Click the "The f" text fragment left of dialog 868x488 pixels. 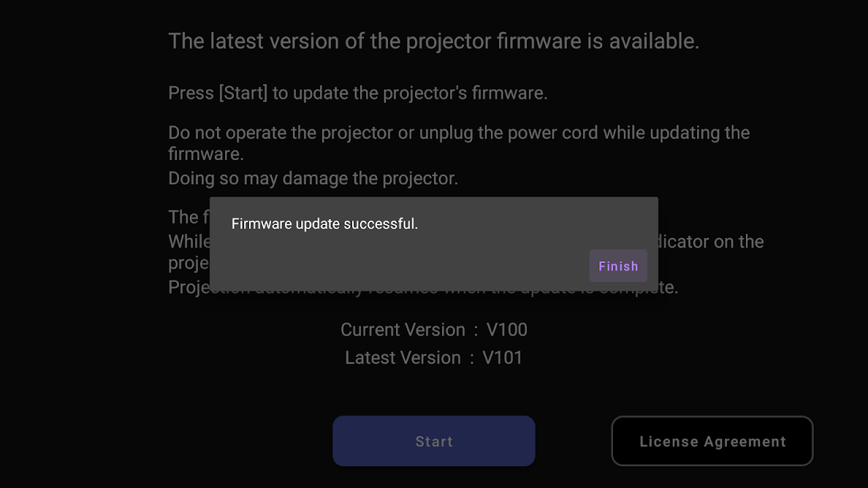(183, 217)
